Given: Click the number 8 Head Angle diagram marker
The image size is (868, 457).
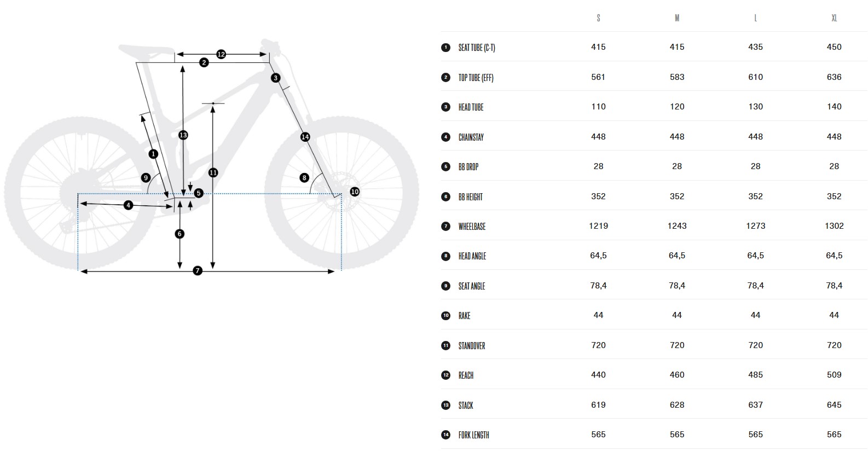Looking at the screenshot, I should point(304,177).
